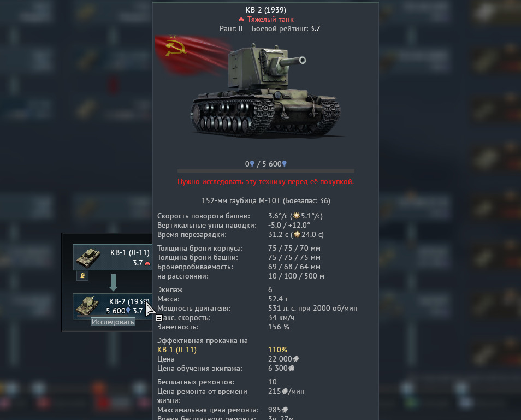Click the red research-required warning text

point(266,182)
